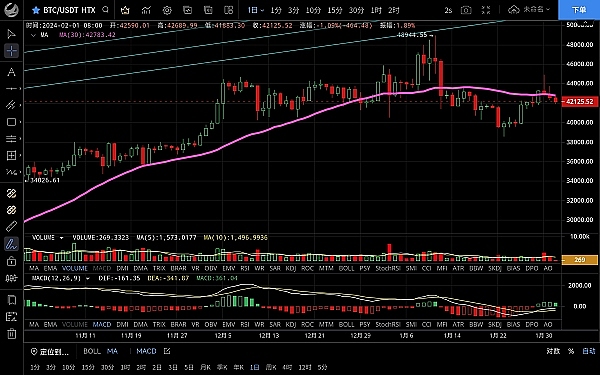600x375 pixels.
Task: Switch to the 15分 timeframe in top bar
Action: 335,10
